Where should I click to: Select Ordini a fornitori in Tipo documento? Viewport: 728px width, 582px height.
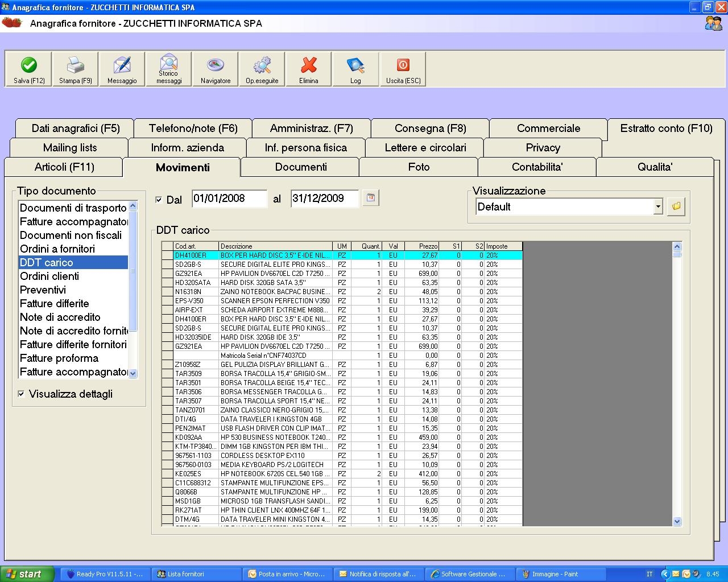(x=57, y=249)
